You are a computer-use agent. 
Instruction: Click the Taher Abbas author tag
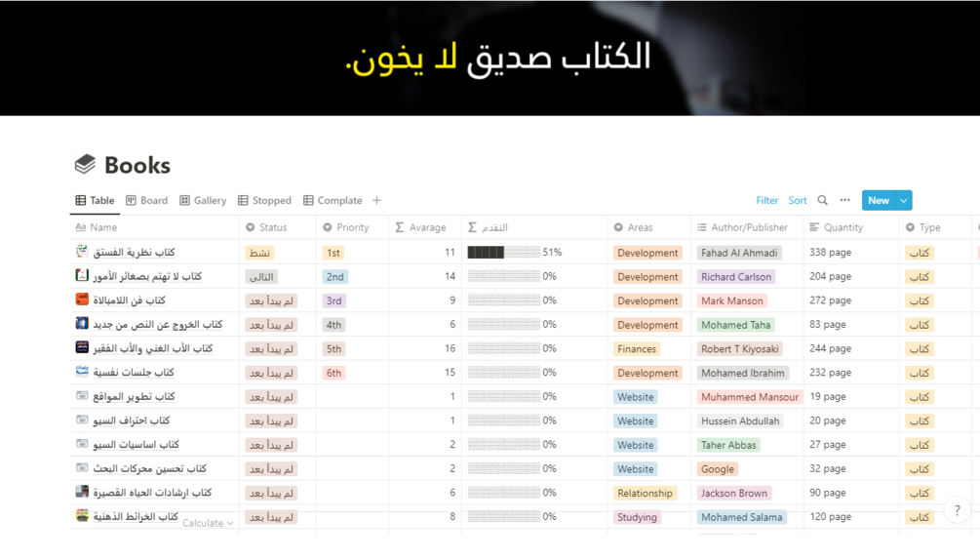728,445
